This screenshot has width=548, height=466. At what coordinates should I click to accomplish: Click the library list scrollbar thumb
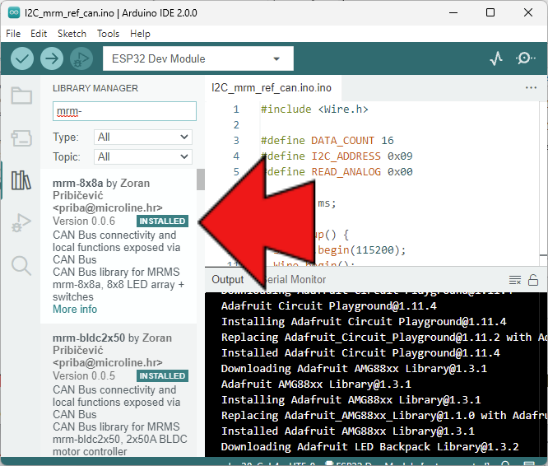point(201,179)
